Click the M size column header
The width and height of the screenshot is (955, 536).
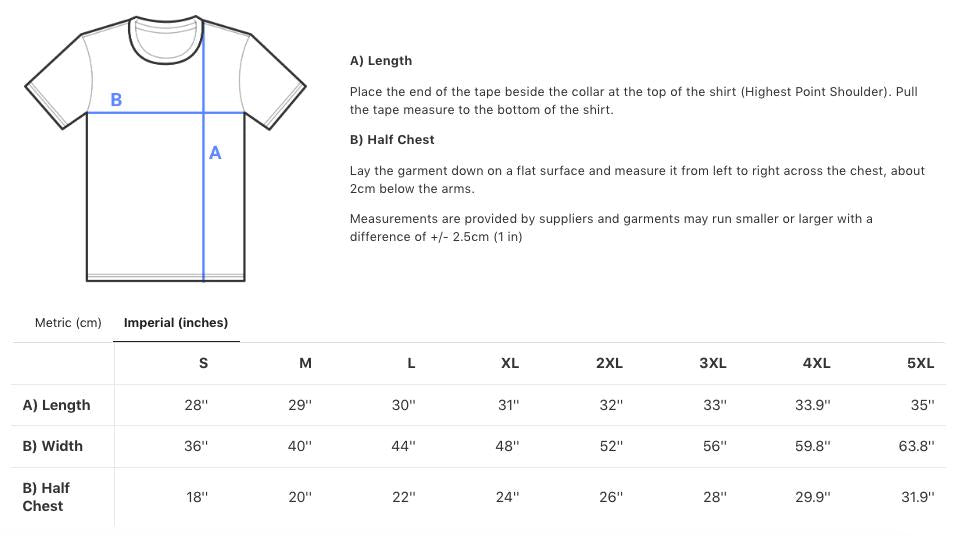(x=306, y=364)
